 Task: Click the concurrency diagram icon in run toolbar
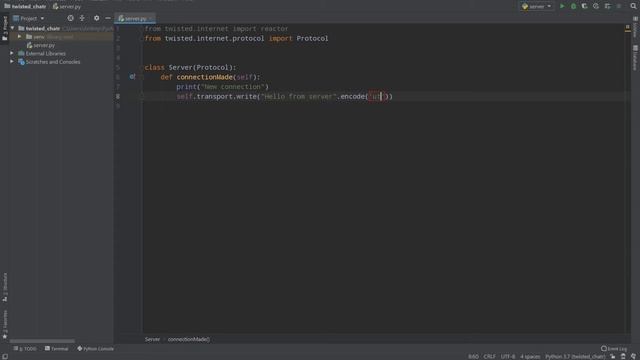click(x=608, y=6)
